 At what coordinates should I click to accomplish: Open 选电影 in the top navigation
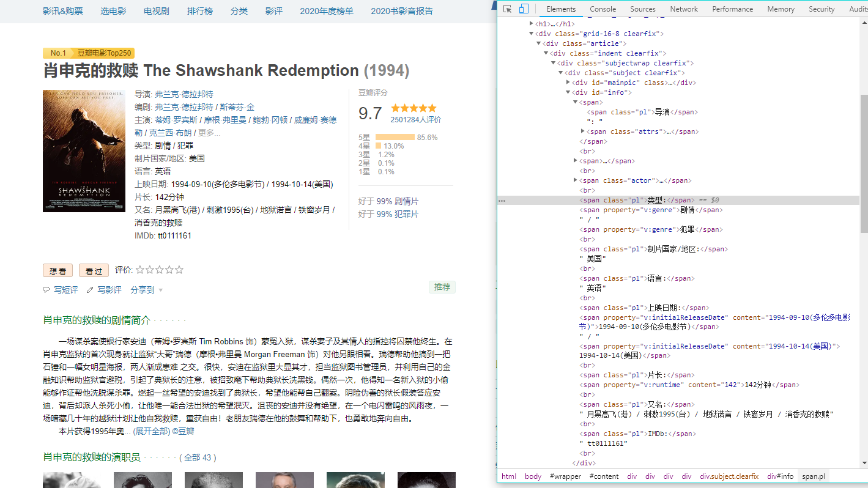(x=113, y=11)
